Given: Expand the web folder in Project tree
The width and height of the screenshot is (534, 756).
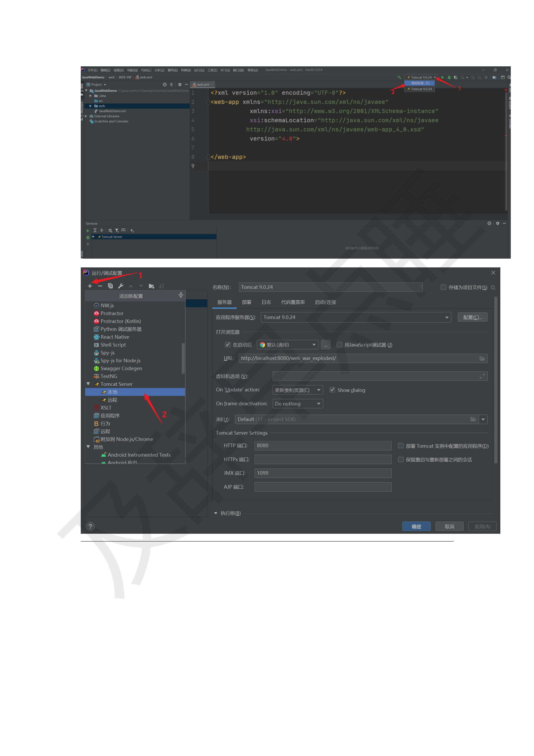Looking at the screenshot, I should [x=91, y=106].
